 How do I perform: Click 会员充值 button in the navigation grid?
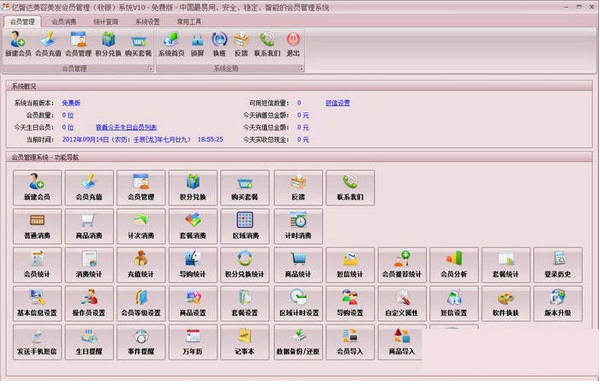tap(89, 188)
